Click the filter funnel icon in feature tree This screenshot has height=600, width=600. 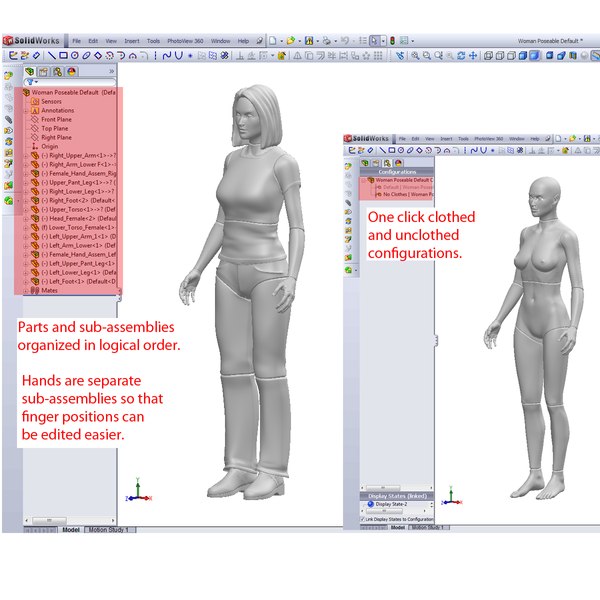pos(30,82)
